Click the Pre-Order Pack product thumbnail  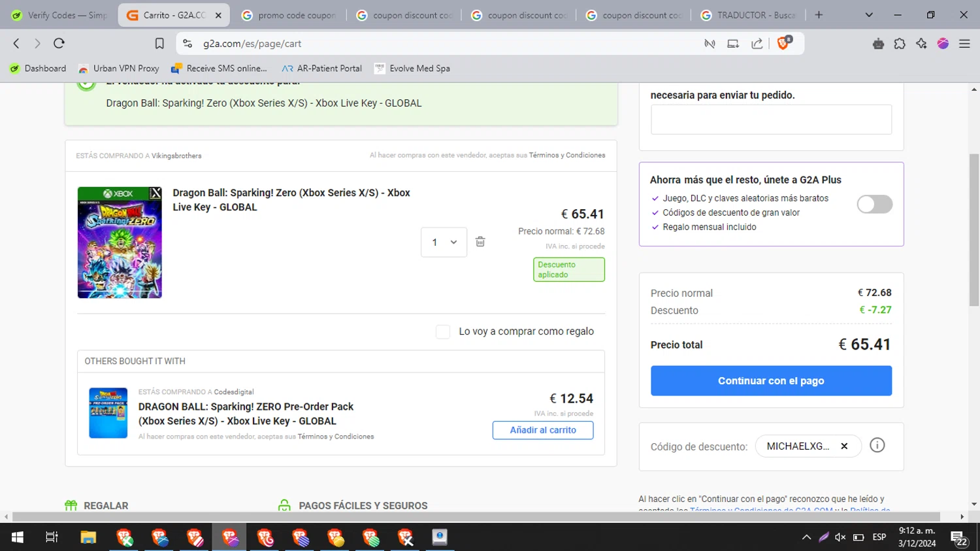tap(108, 413)
